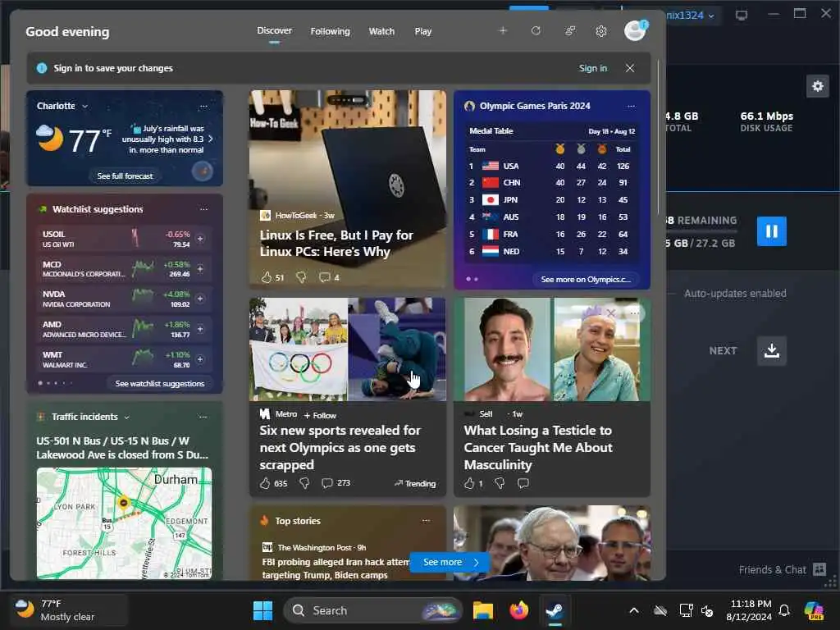Open Olympic Games widget more options
This screenshot has width=840, height=630.
[x=631, y=106]
